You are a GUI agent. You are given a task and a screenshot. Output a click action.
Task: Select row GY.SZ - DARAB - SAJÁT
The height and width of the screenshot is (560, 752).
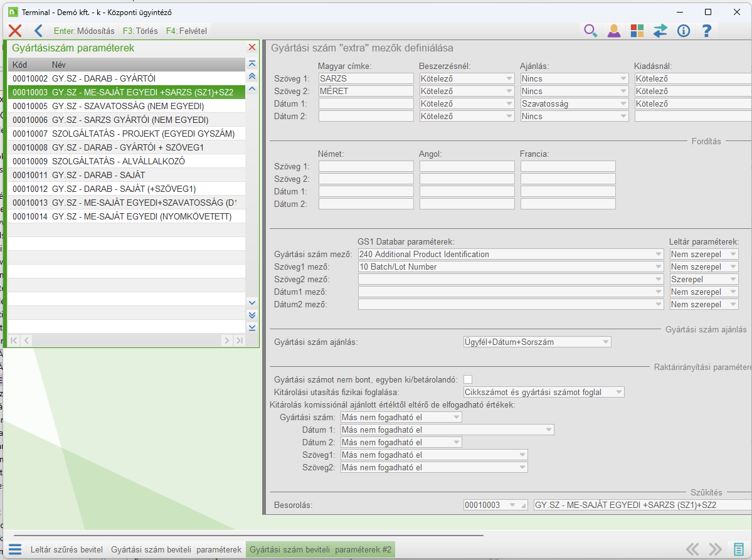coord(98,175)
